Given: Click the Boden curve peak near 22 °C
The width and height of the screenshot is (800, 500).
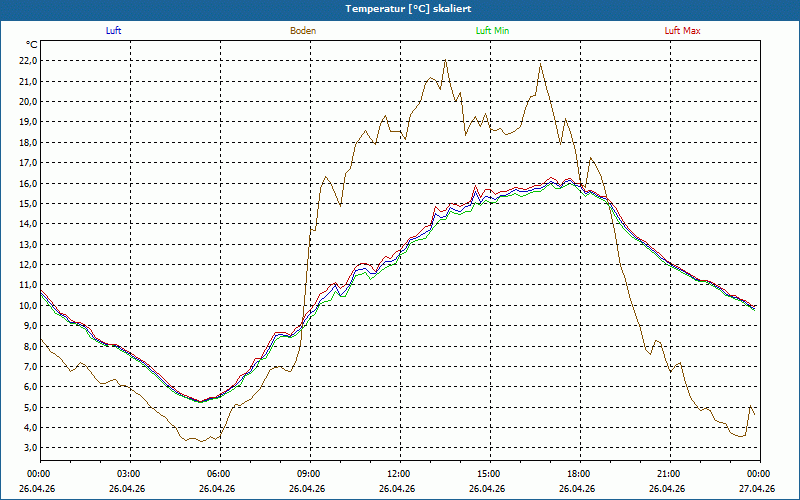Looking at the screenshot, I should coord(445,60).
